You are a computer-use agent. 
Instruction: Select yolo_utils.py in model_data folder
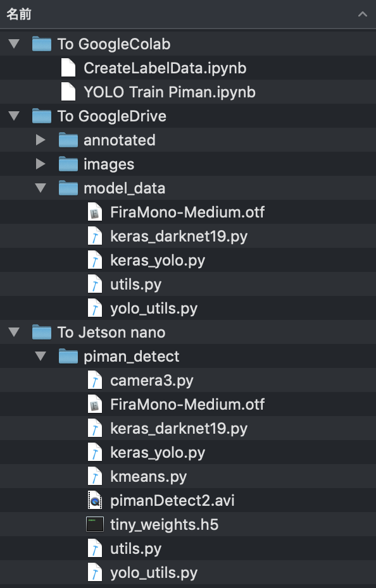click(188, 308)
